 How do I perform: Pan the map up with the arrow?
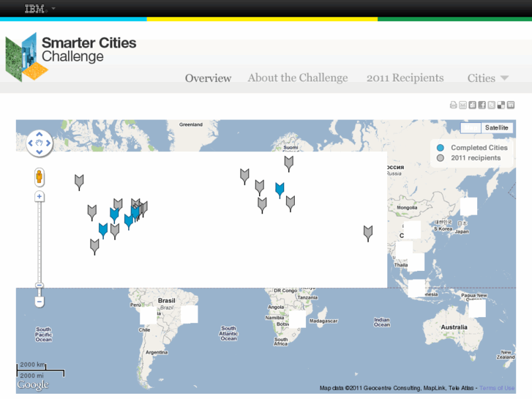click(x=40, y=135)
